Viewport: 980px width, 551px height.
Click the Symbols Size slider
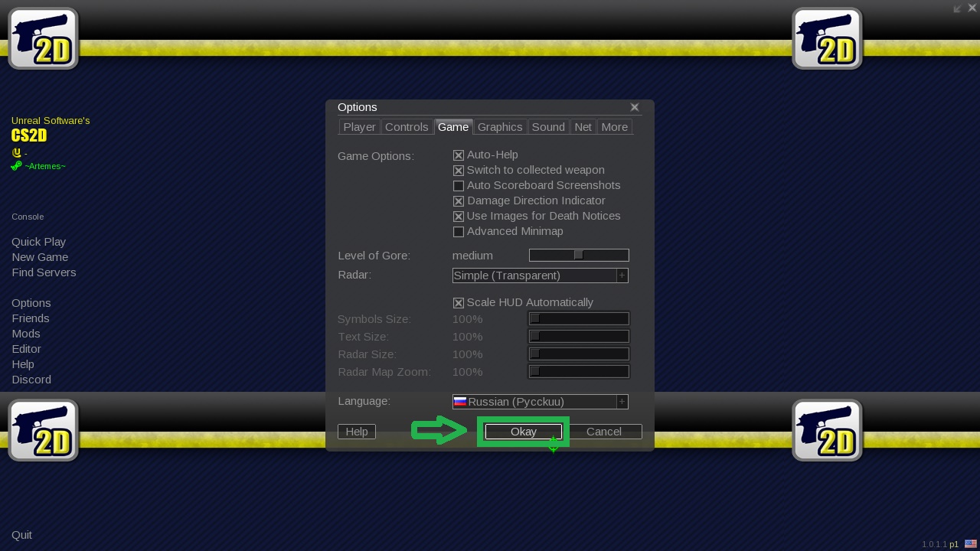[579, 319]
